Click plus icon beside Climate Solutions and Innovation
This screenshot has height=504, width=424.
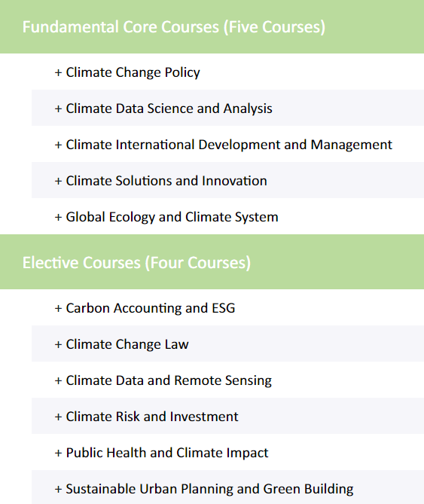tap(58, 182)
